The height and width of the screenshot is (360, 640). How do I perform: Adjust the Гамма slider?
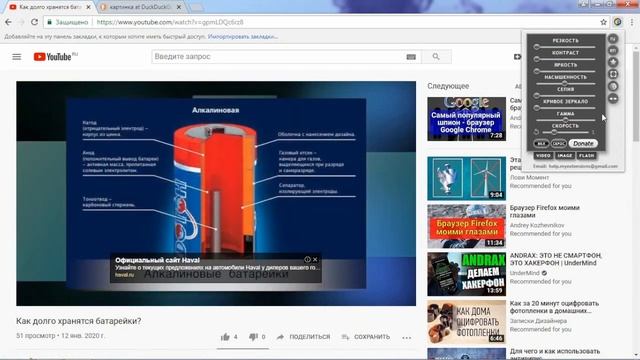pos(565,120)
